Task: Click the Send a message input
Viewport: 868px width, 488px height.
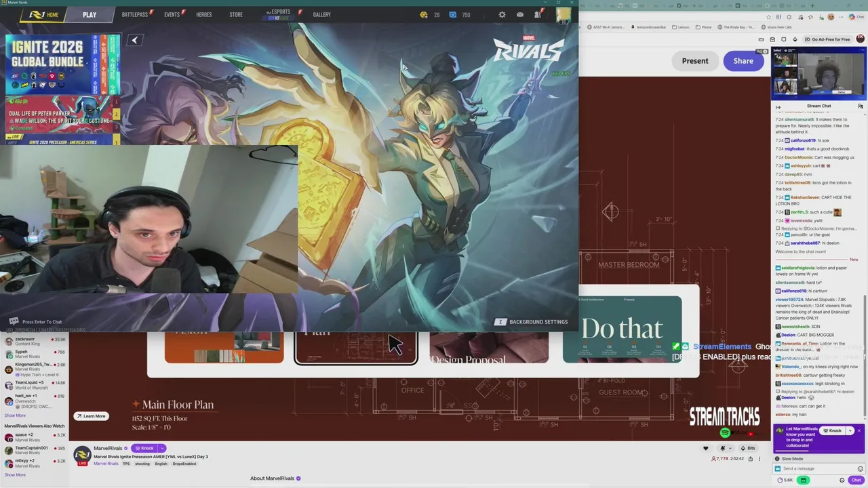Action: 819,468
